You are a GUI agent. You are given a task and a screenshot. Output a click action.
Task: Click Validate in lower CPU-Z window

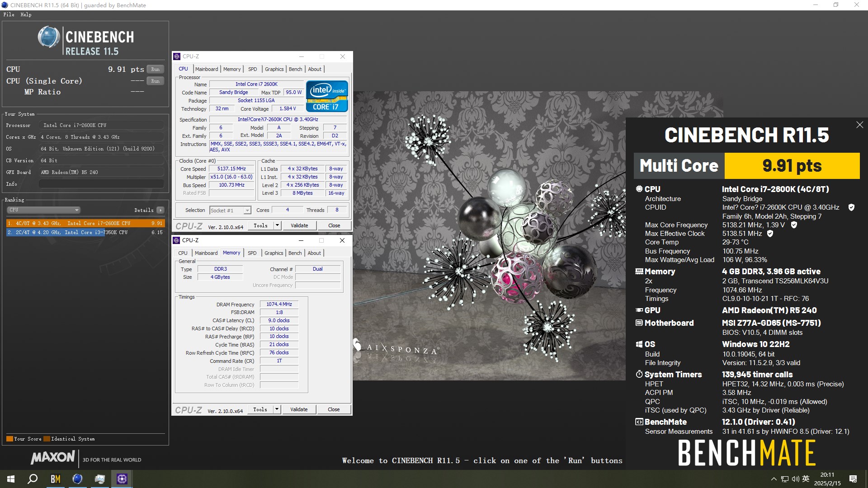click(x=298, y=409)
